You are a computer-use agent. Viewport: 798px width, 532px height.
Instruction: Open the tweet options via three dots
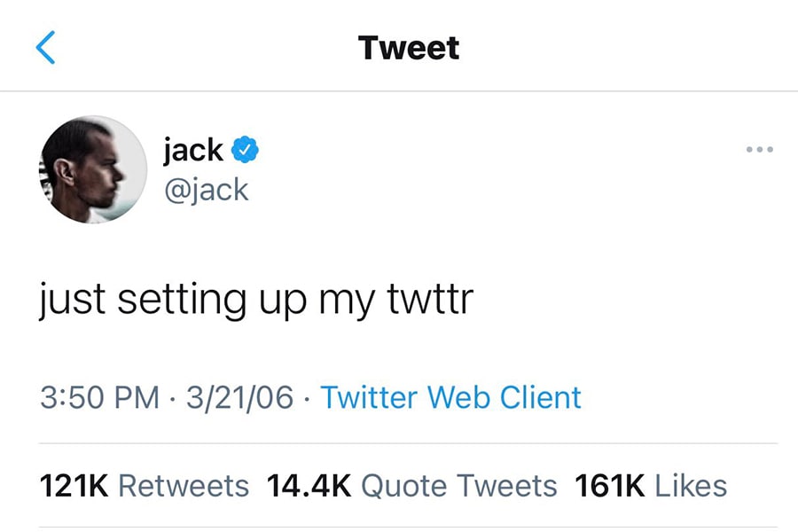pos(759,149)
